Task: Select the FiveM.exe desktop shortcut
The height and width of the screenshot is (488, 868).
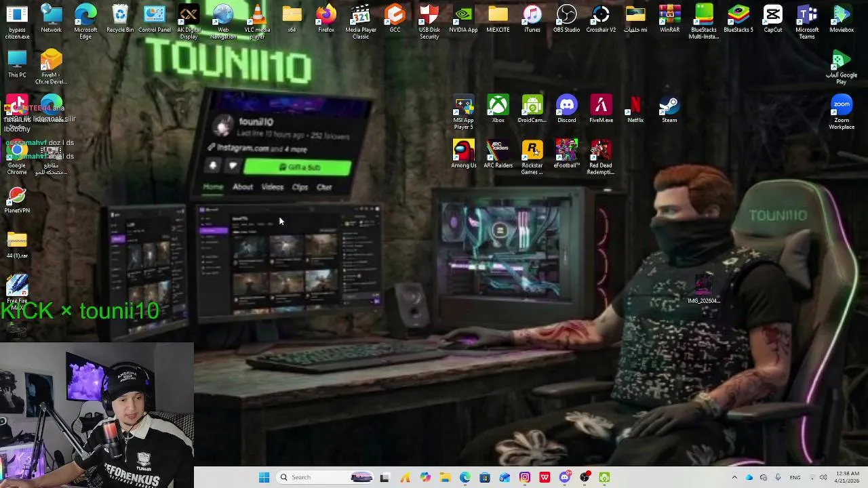Action: 601,109
